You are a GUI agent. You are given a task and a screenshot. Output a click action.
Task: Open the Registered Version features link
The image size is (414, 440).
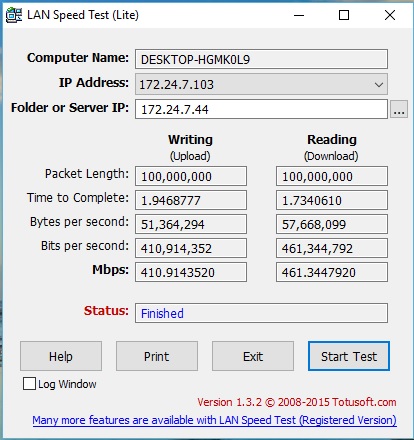(214, 420)
